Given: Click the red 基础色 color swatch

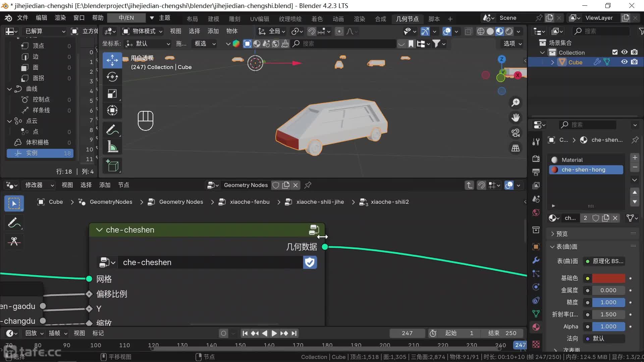Looking at the screenshot, I should [608, 278].
